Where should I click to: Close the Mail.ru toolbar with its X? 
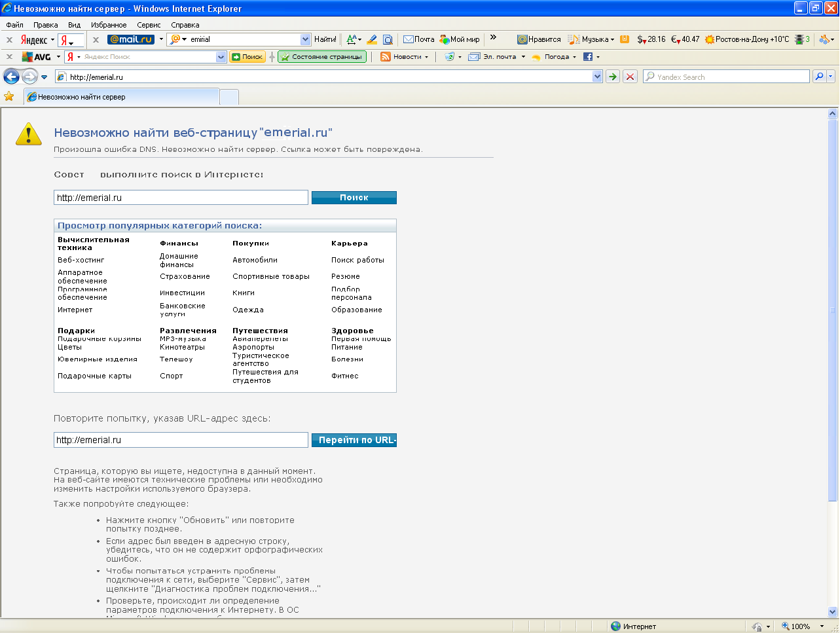(x=96, y=40)
